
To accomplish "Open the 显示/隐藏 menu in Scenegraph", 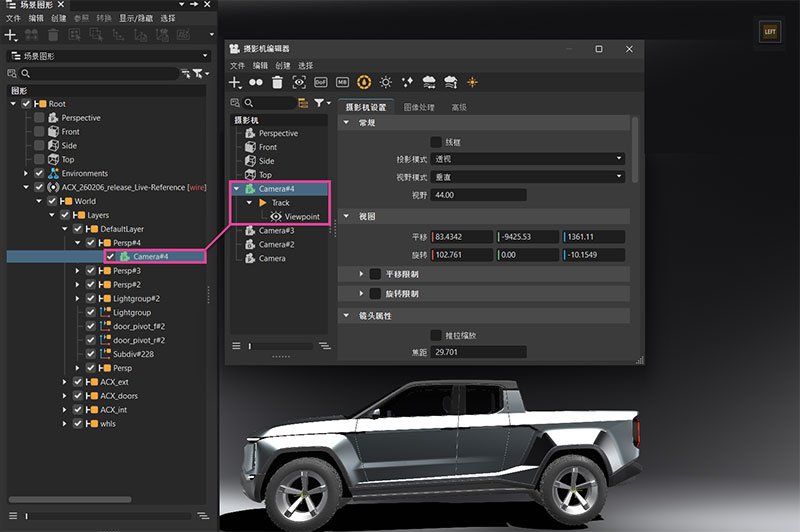I will [136, 18].
